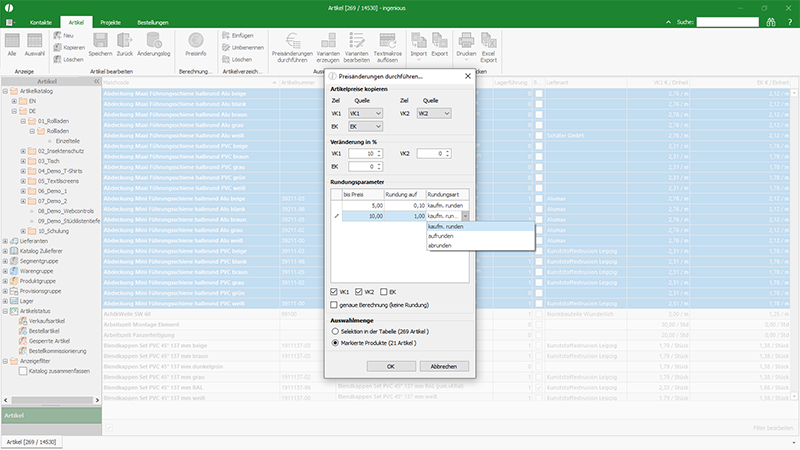Click Filter bearbeiten link
This screenshot has height=450, width=800.
tap(773, 428)
